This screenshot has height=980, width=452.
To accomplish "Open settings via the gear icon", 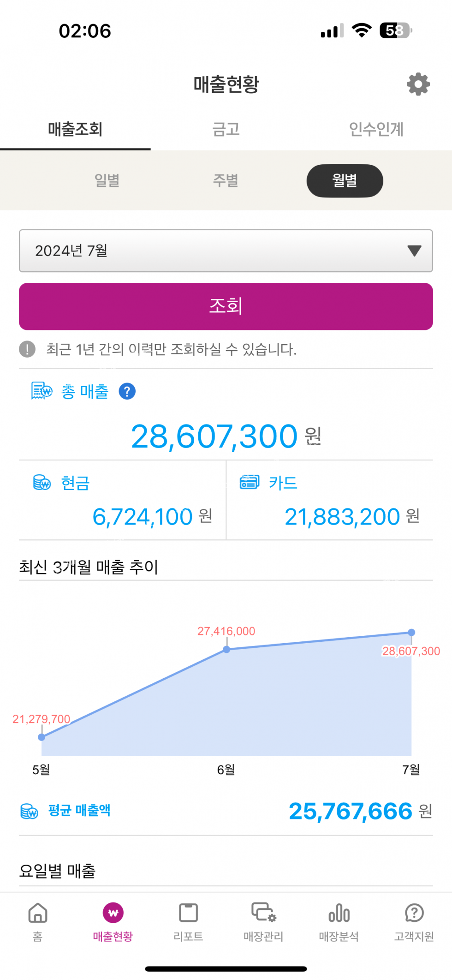I will coord(418,84).
